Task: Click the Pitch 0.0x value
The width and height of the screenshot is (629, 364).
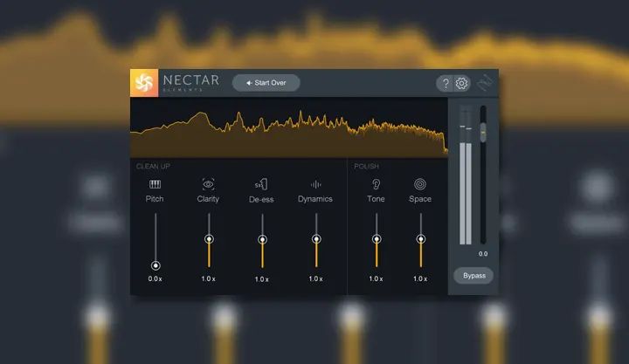Action: (x=155, y=278)
